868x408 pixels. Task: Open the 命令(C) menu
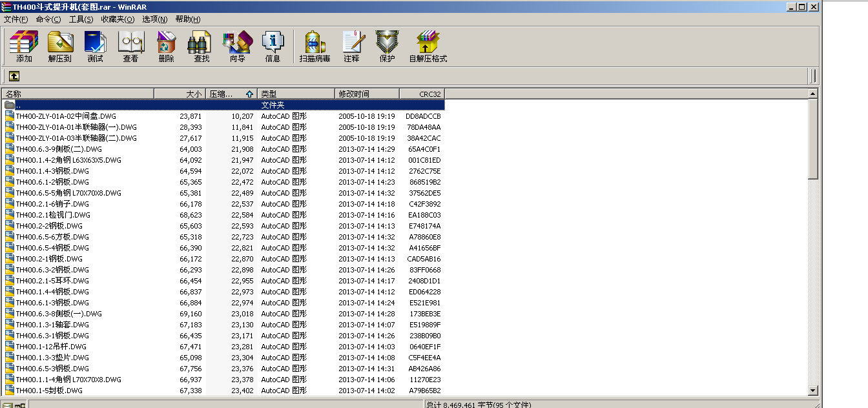(x=48, y=19)
